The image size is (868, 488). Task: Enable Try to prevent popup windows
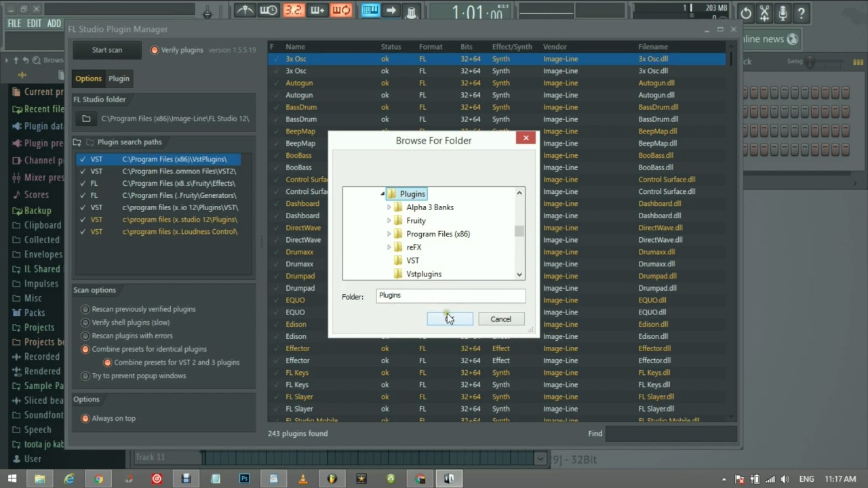[x=85, y=375]
